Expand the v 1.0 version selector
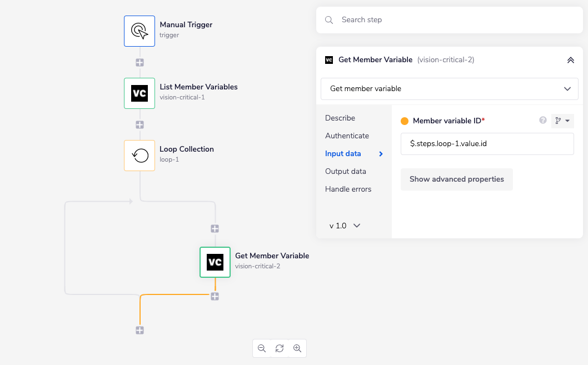Screen dimensions: 588x365 click(x=345, y=226)
